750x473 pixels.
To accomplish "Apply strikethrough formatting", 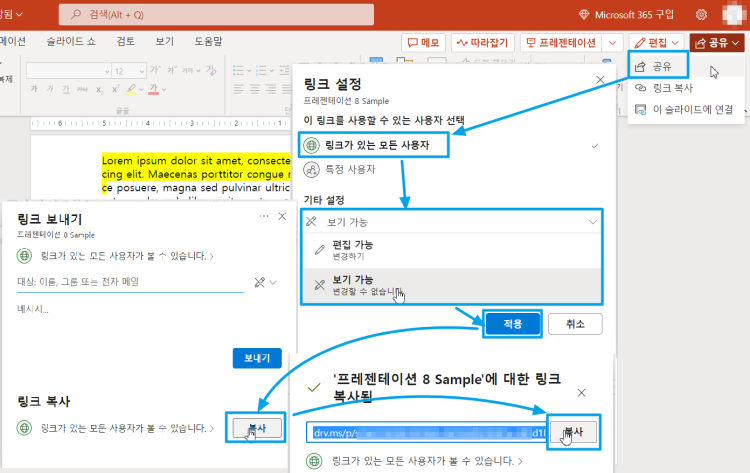I will coord(82,89).
